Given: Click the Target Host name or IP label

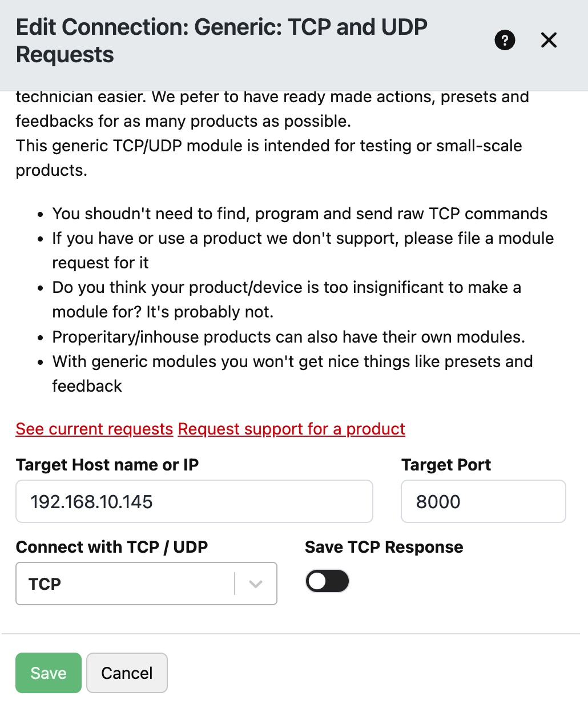Looking at the screenshot, I should point(107,465).
